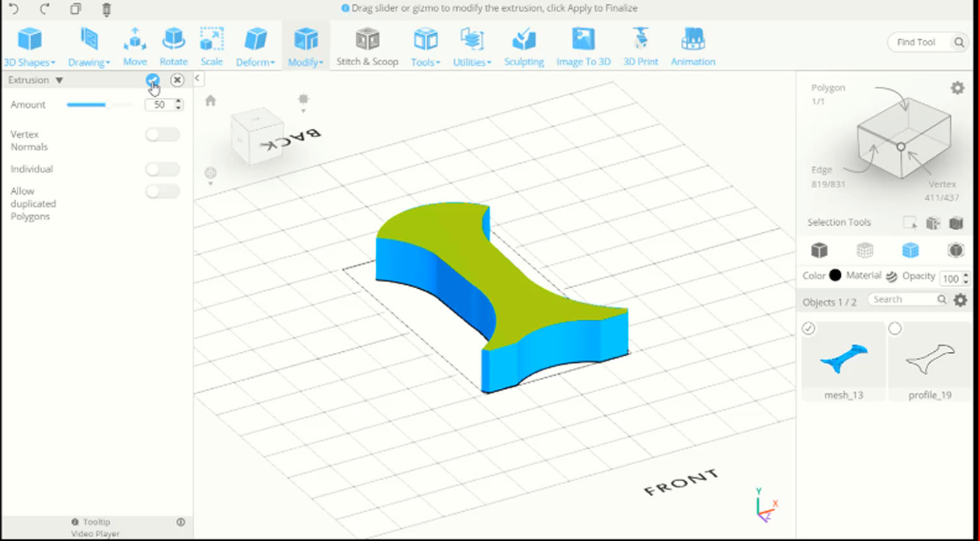The width and height of the screenshot is (980, 541).
Task: Click the Redo arrow icon
Action: [x=44, y=9]
